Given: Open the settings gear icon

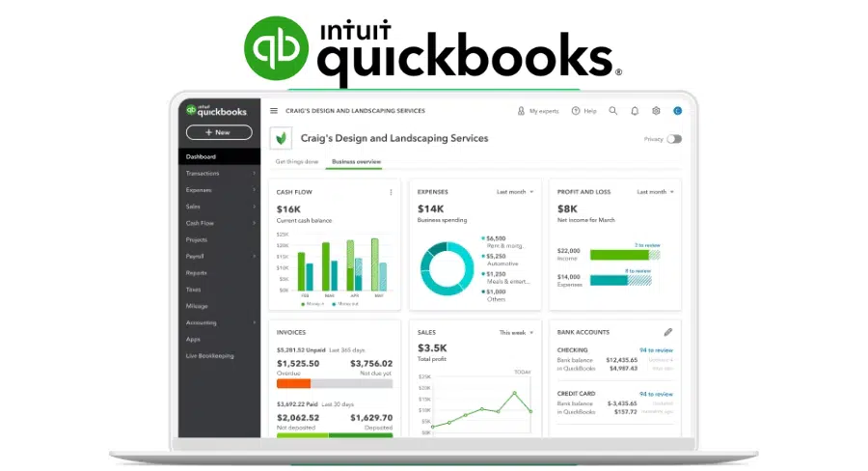Looking at the screenshot, I should click(x=656, y=111).
